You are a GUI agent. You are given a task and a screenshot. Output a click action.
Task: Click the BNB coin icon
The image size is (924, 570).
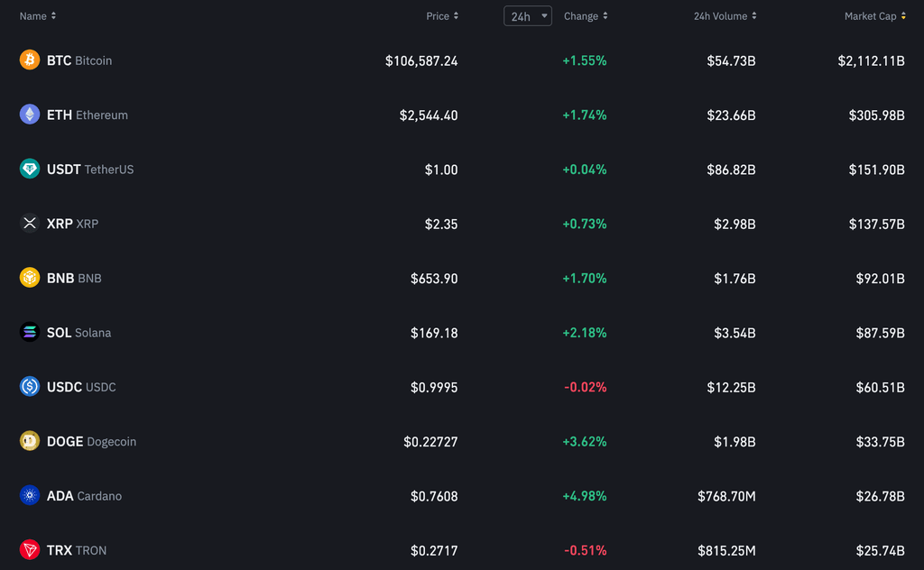click(29, 278)
